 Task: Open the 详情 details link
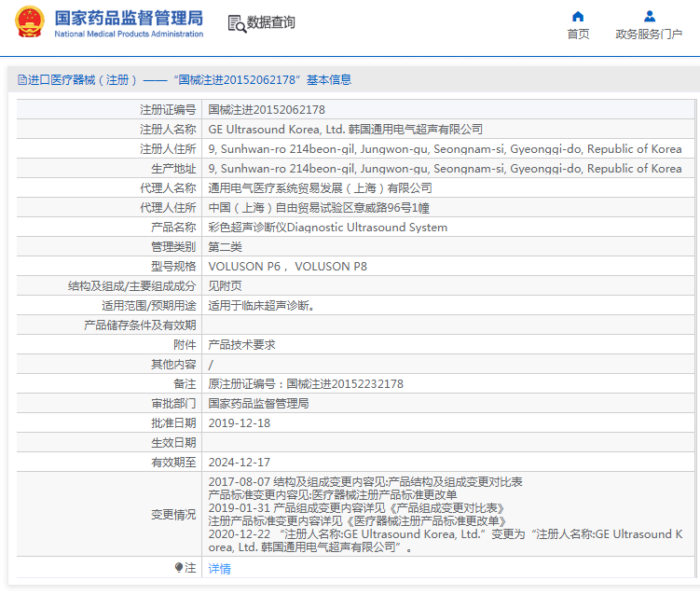pos(219,569)
